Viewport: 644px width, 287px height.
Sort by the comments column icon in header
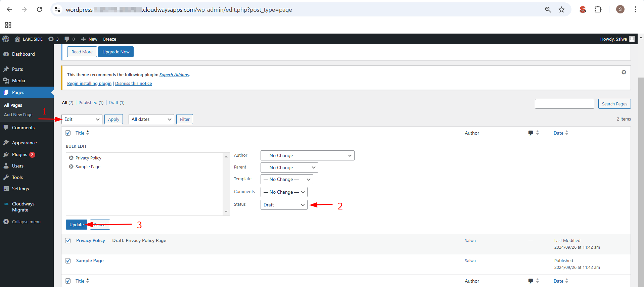point(533,133)
